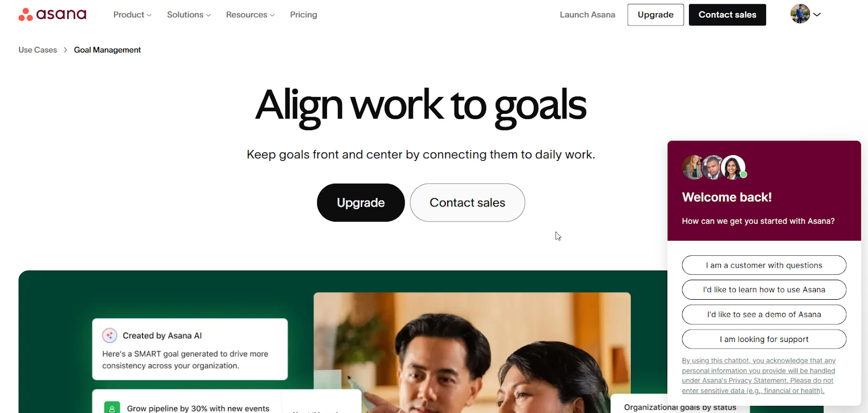This screenshot has height=413, width=868.
Task: Click the Asana AI sparkle icon
Action: pos(110,335)
